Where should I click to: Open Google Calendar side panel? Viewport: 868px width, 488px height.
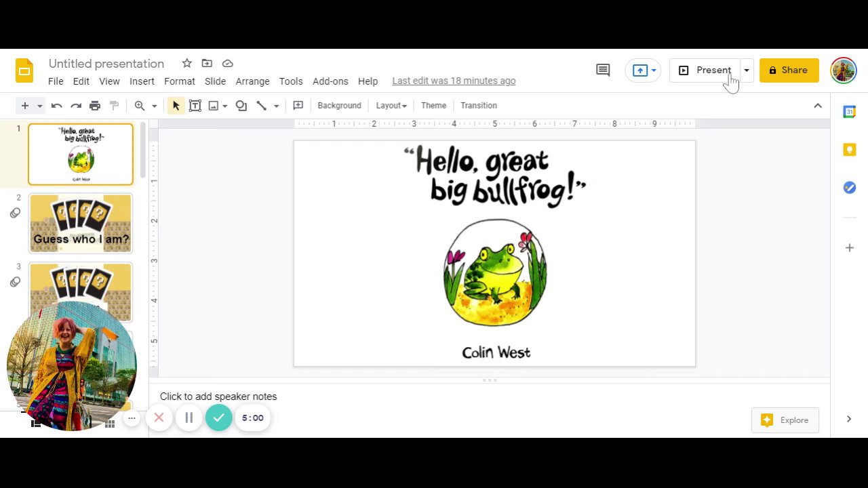[849, 112]
